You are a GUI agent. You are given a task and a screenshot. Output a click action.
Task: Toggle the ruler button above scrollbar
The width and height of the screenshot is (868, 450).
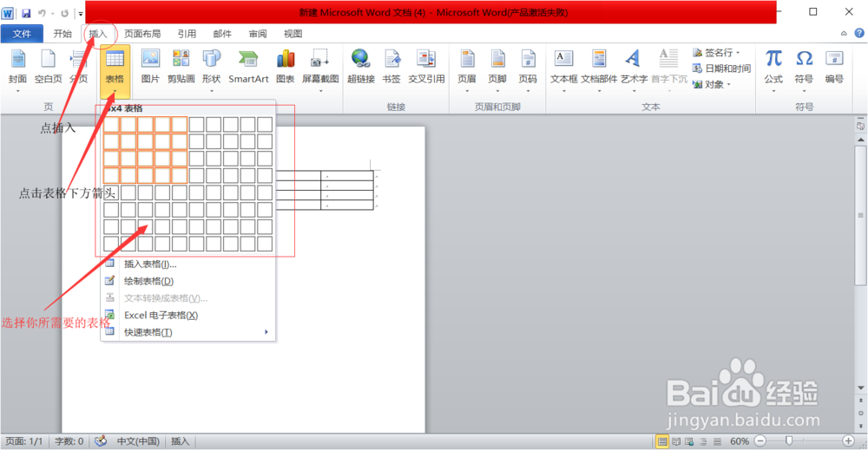pos(861,126)
